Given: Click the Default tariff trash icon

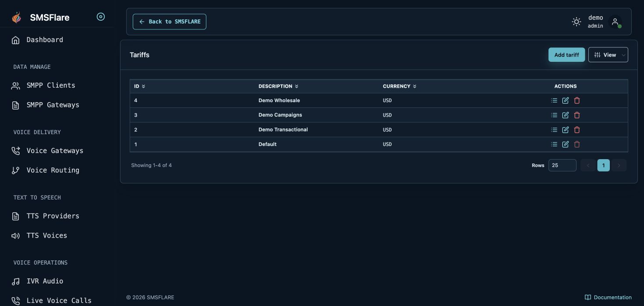Looking at the screenshot, I should click(577, 144).
